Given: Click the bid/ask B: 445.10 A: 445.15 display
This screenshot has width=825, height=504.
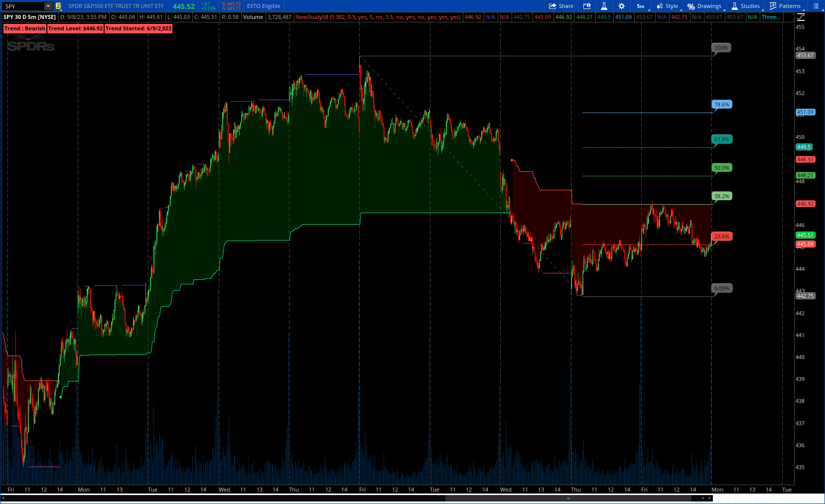Looking at the screenshot, I should pyautogui.click(x=231, y=6).
